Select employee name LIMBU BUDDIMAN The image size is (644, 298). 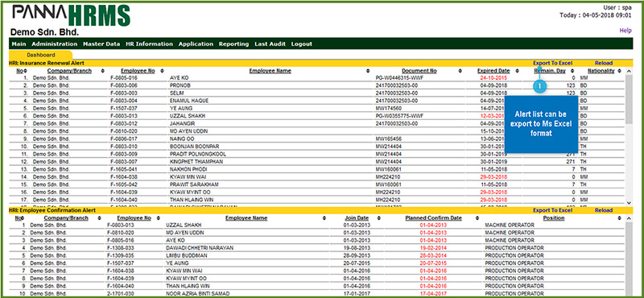(x=187, y=255)
